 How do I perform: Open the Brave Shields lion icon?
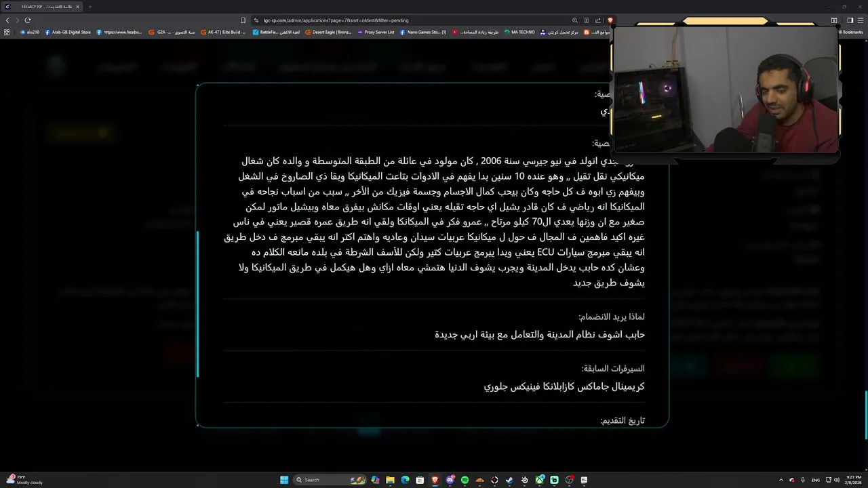610,20
